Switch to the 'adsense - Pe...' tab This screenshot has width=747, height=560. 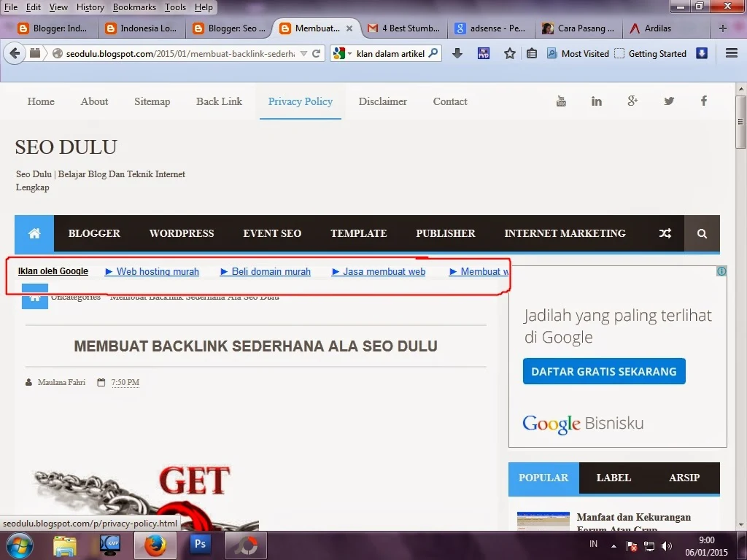(x=490, y=28)
